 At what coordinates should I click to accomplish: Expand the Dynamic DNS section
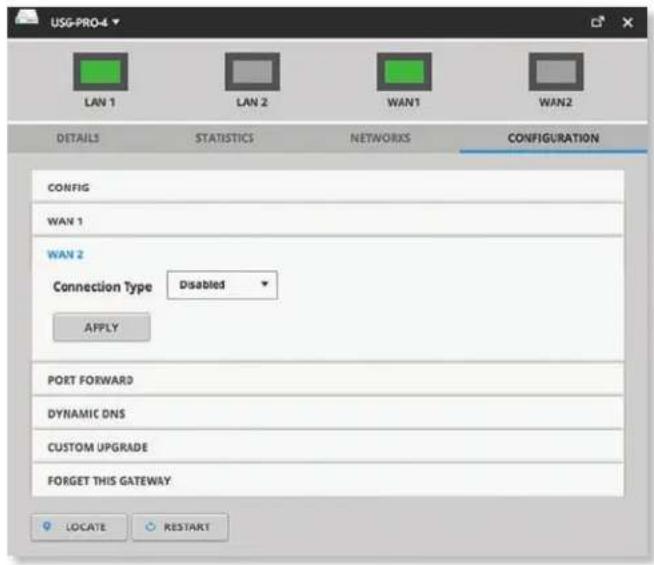click(x=328, y=413)
